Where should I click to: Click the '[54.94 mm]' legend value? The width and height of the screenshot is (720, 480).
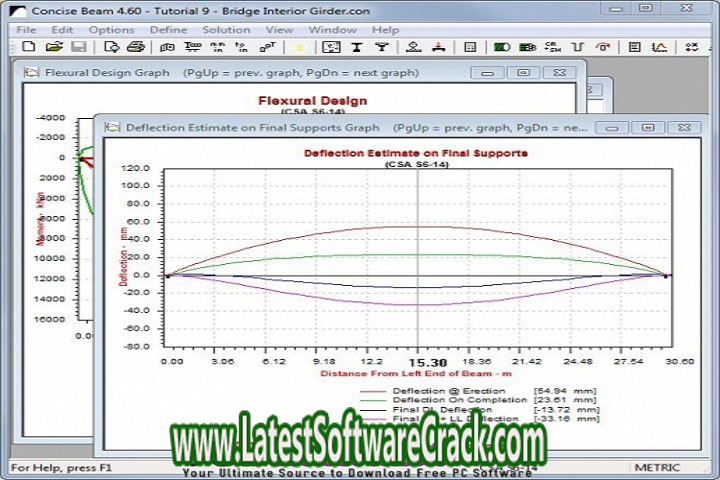coord(565,391)
